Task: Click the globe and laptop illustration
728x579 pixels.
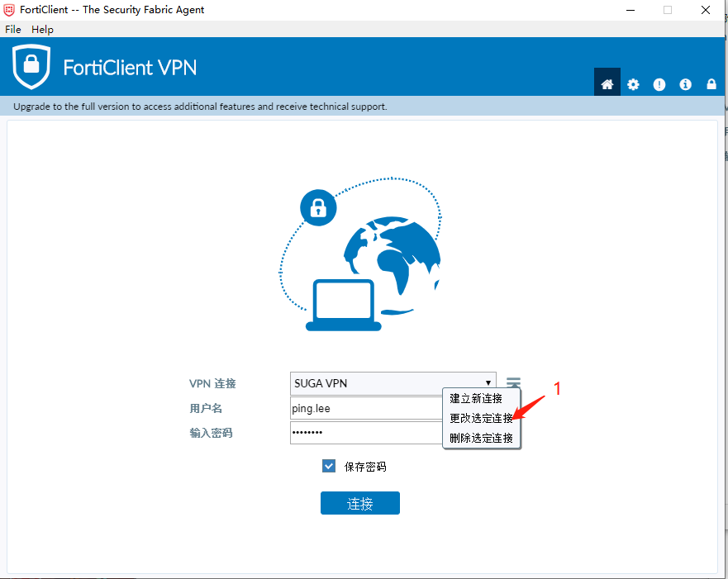Action: click(x=360, y=254)
